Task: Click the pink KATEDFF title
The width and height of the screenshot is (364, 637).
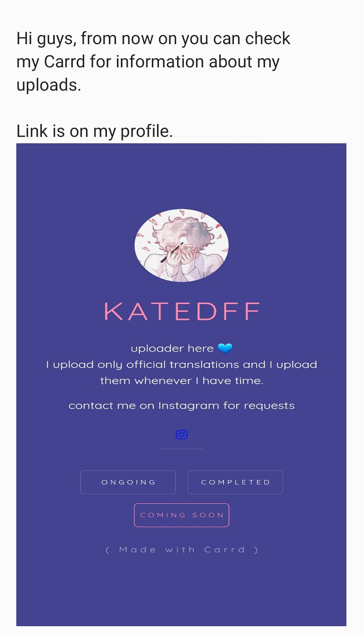Action: tap(182, 312)
